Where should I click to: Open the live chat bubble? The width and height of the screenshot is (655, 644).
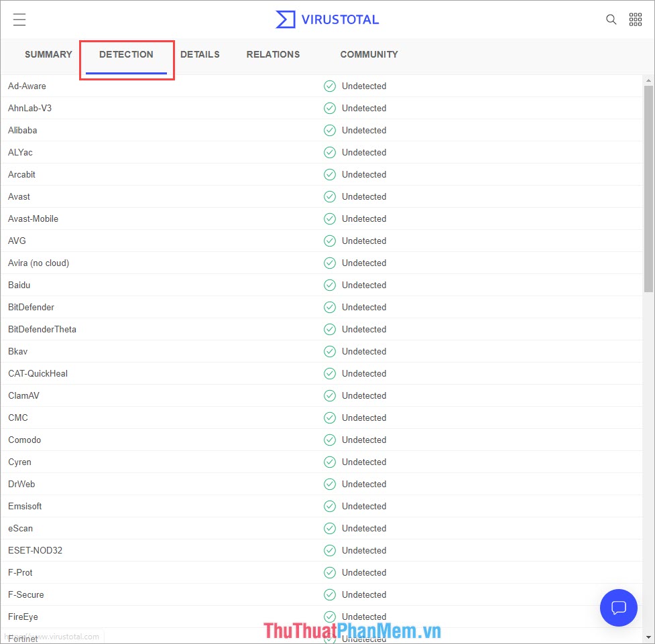(x=618, y=608)
